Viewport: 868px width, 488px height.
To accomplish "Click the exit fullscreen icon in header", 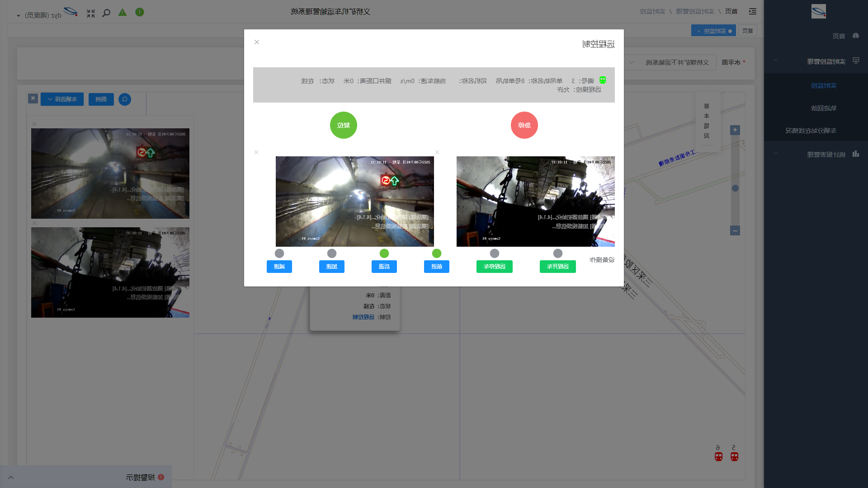I will (x=91, y=14).
